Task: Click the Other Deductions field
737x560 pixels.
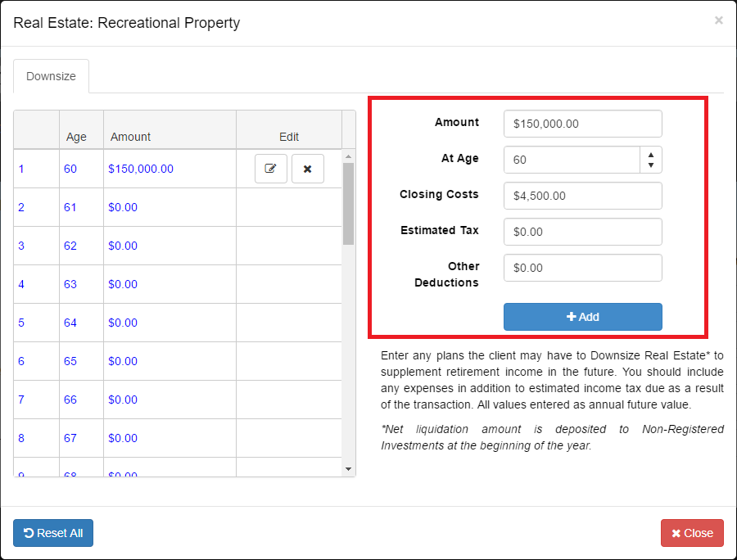Action: pos(582,268)
